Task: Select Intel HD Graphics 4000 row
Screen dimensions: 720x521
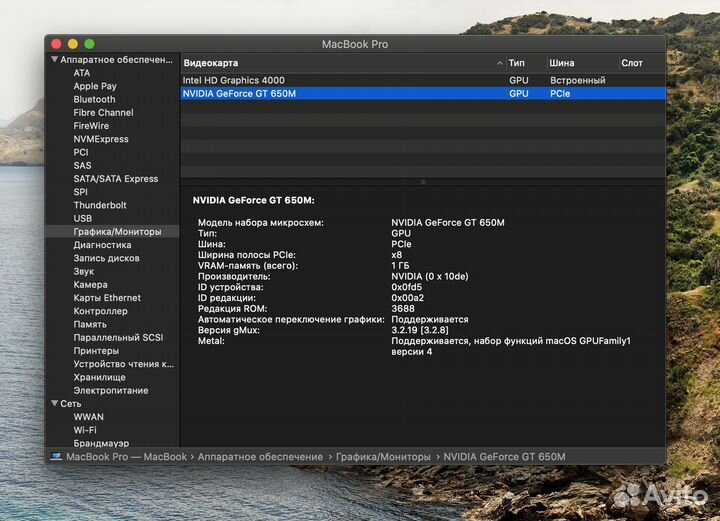Action: (x=423, y=80)
